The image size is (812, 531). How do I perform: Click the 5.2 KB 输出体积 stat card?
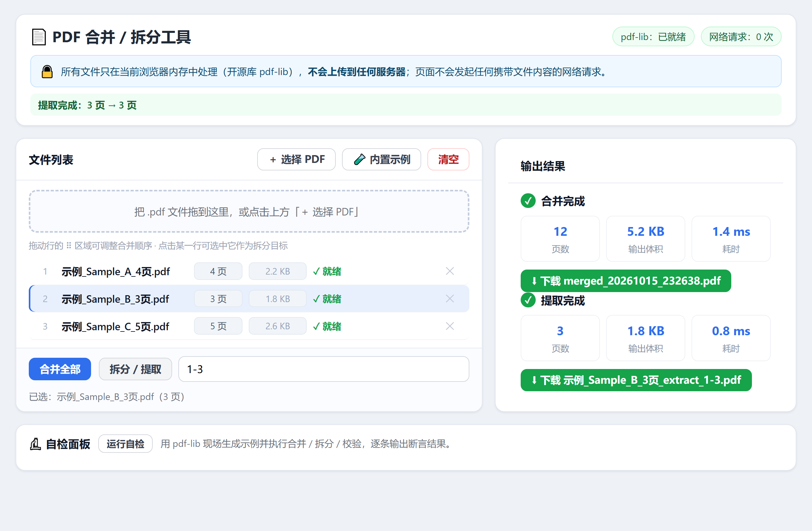646,239
